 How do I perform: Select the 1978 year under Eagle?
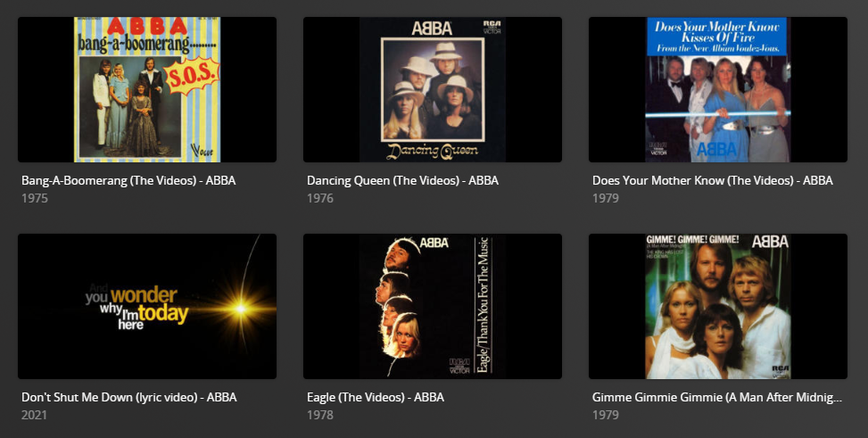point(320,415)
